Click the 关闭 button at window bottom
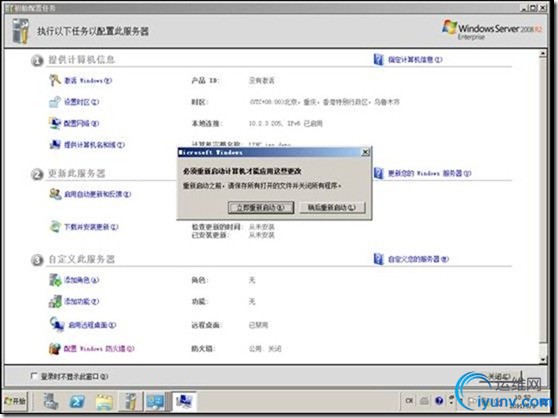The height and width of the screenshot is (418, 558). tap(499, 376)
